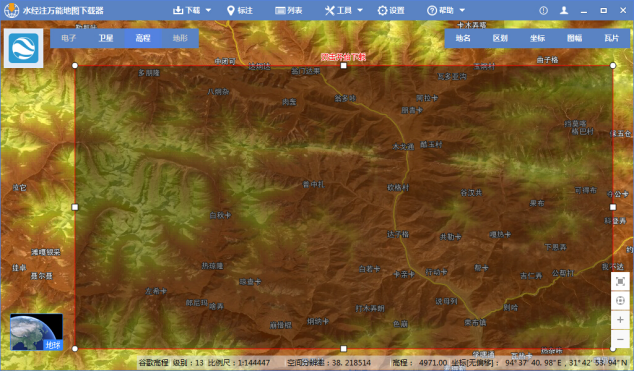Zoom in with the plus button
Screen dimensions: 634x372
(620, 320)
